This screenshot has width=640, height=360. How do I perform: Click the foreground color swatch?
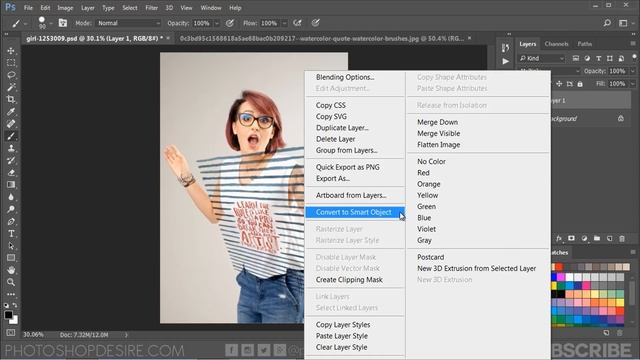8,315
